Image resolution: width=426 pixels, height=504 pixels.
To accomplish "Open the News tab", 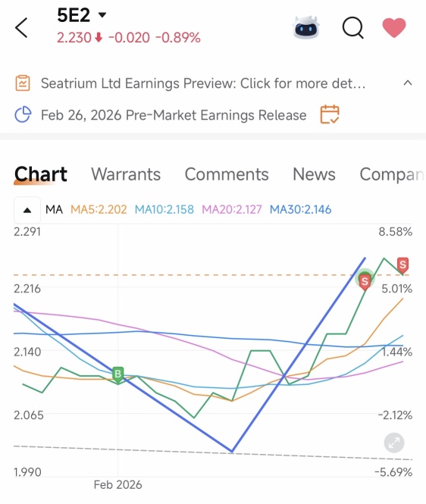I will point(314,174).
